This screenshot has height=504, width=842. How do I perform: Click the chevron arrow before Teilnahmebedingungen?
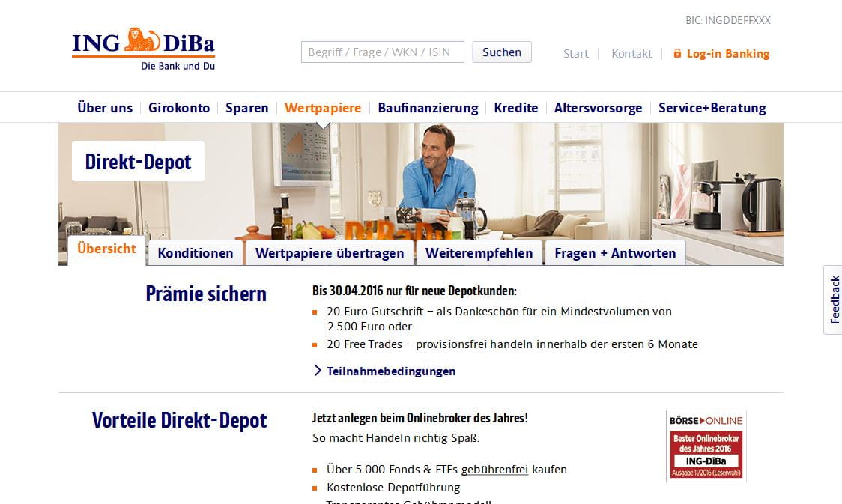[x=318, y=371]
